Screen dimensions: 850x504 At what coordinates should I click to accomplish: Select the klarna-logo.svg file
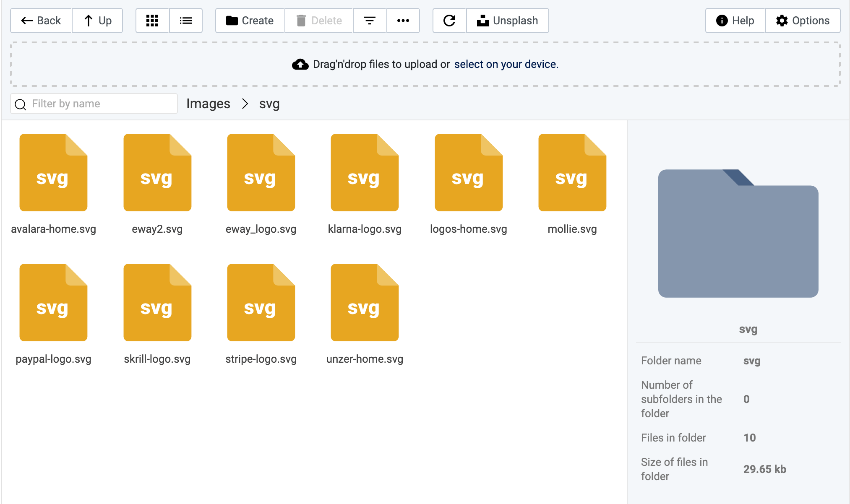[x=365, y=173]
